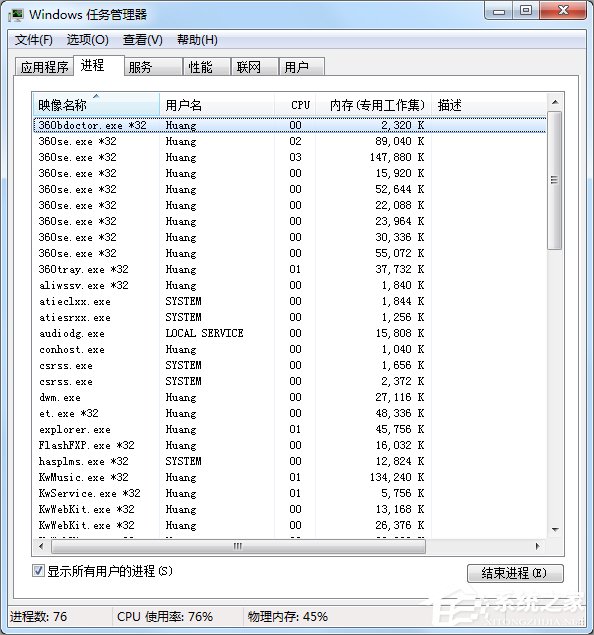The width and height of the screenshot is (594, 635).
Task: Select the hasplms.exe *32 process
Action: [290, 461]
